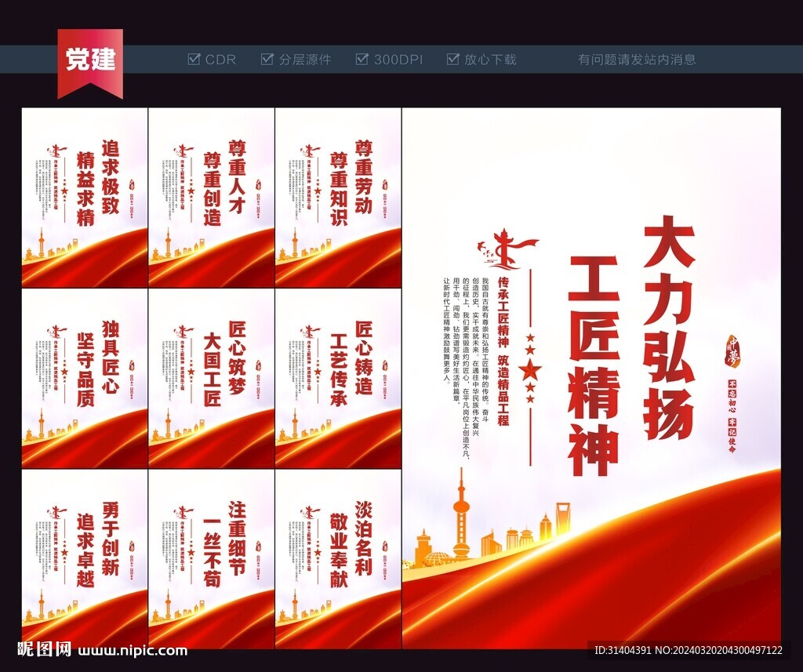Click the 不忘初心 牢记使命 vertical text
The width and height of the screenshot is (803, 672).
[732, 416]
